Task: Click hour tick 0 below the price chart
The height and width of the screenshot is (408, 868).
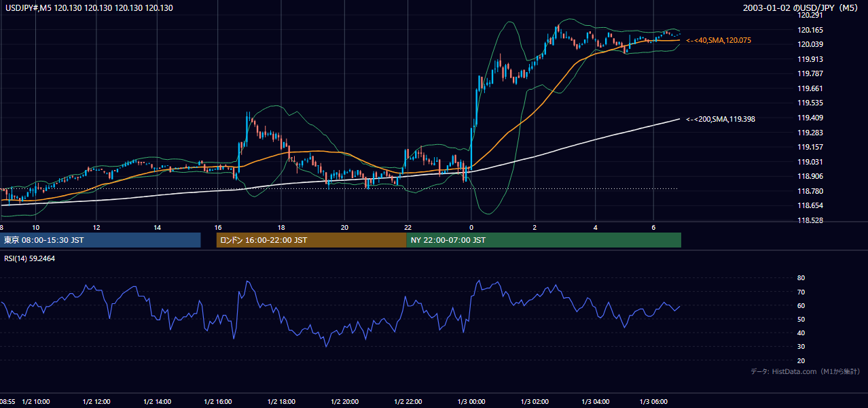Action: click(x=471, y=227)
